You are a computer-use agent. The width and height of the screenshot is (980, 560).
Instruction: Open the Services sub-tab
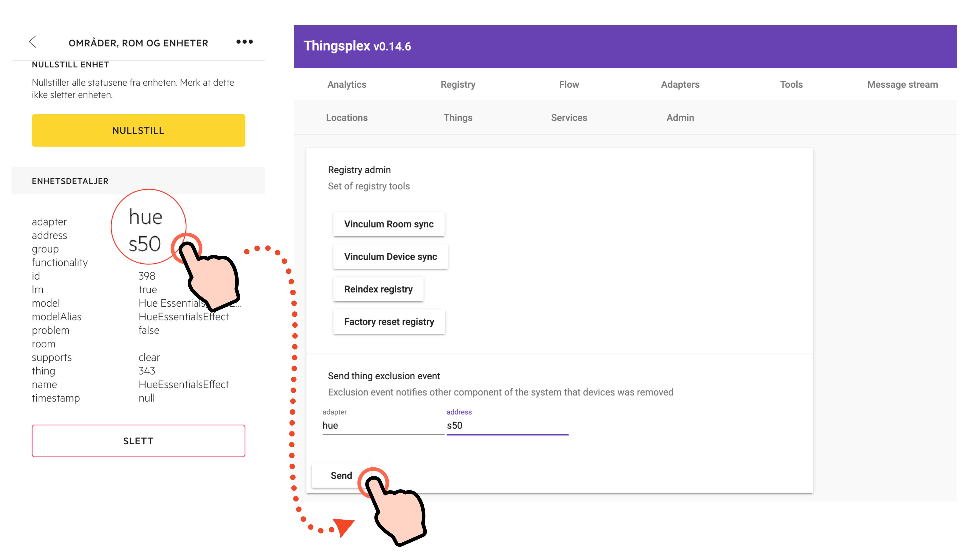click(569, 118)
